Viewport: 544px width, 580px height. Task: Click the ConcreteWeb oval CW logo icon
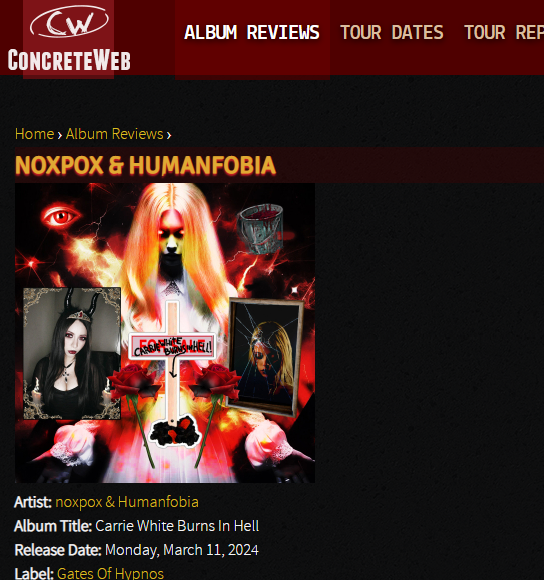click(69, 21)
